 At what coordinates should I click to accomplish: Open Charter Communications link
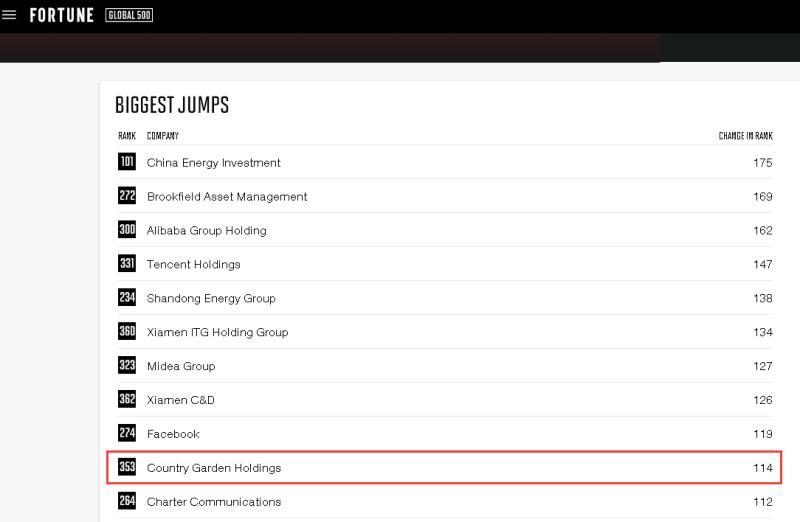click(x=214, y=502)
